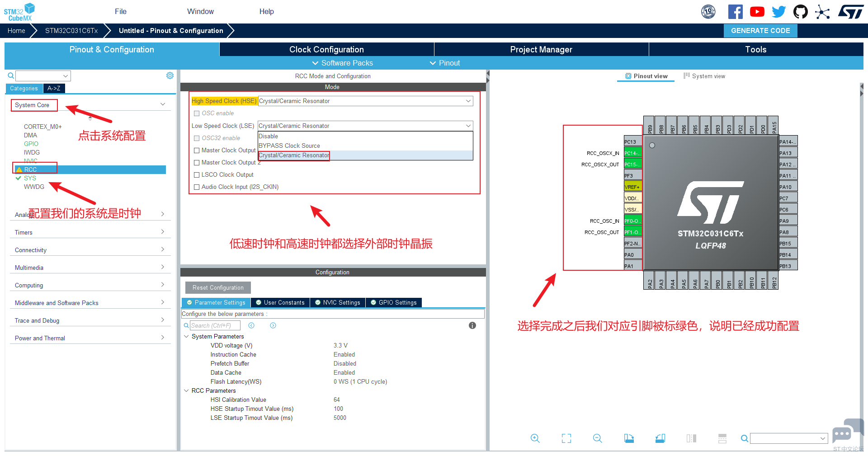Enable the Master Clock Output checkbox

click(197, 150)
